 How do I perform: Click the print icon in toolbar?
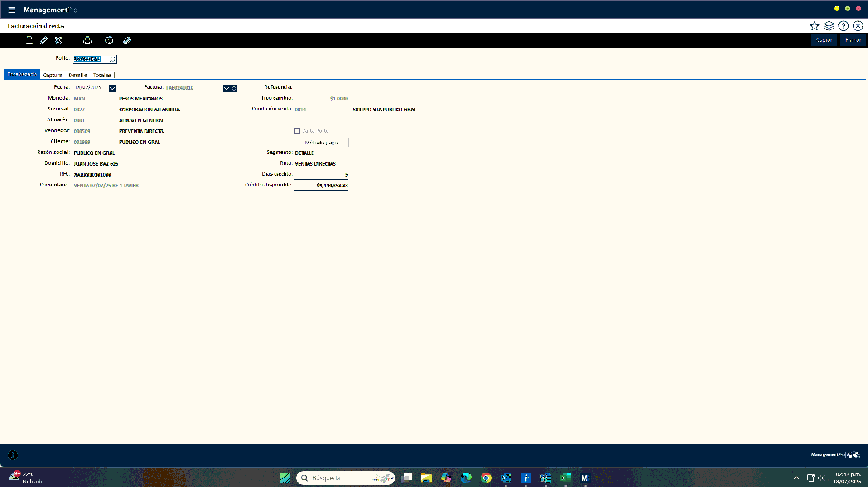tap(87, 40)
